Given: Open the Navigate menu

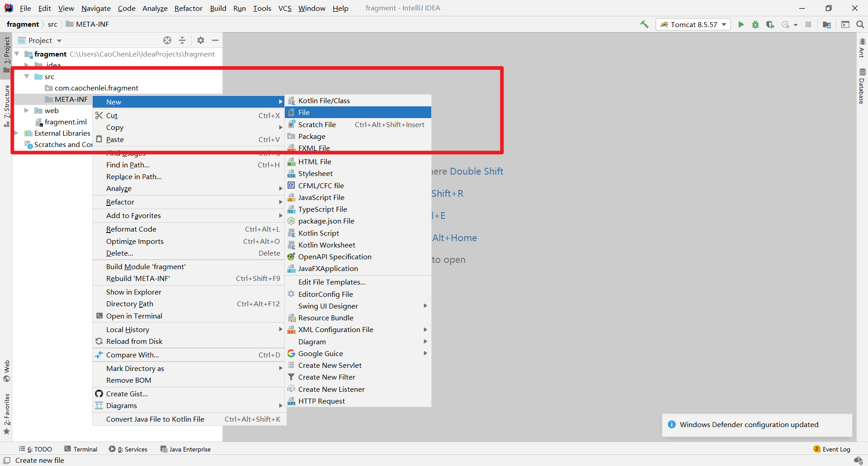Looking at the screenshot, I should coord(96,8).
